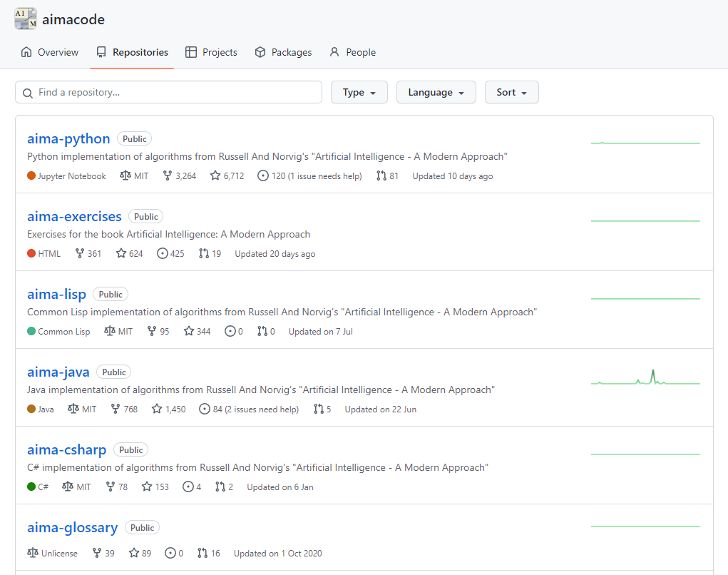728x575 pixels.
Task: Click the fork icon for aima-csharp
Action: pos(111,487)
